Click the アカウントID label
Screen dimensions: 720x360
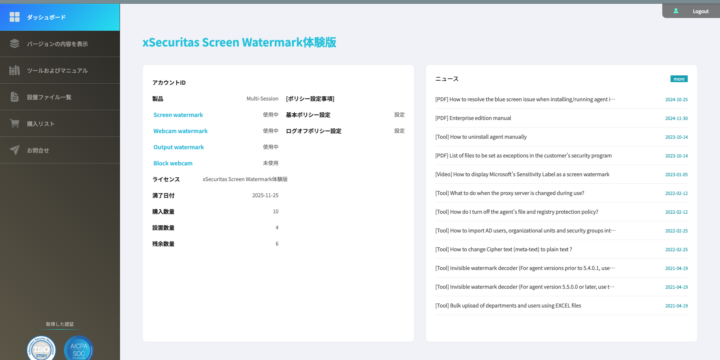click(169, 83)
